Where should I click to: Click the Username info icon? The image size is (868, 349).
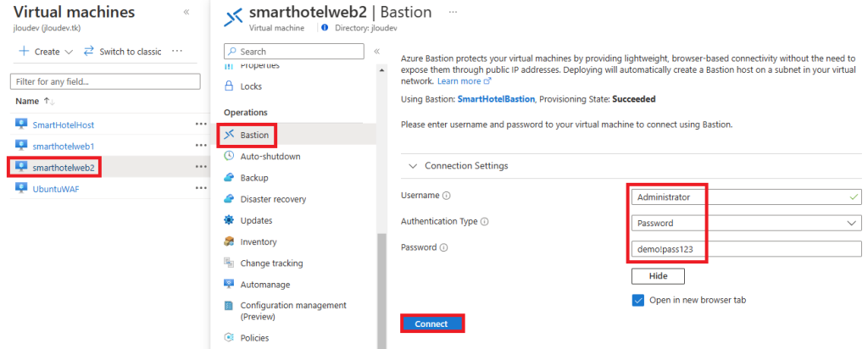point(447,196)
